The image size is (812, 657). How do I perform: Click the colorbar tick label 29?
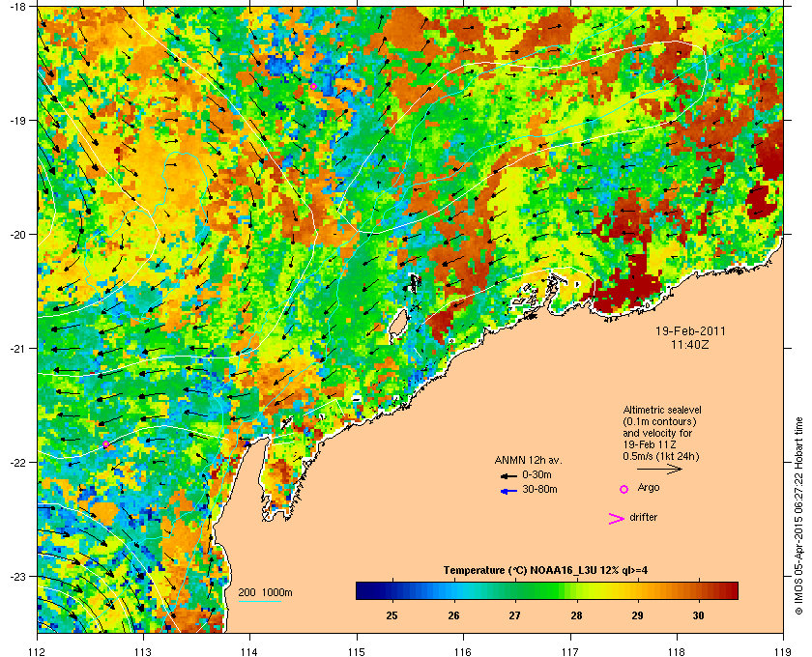pos(637,615)
